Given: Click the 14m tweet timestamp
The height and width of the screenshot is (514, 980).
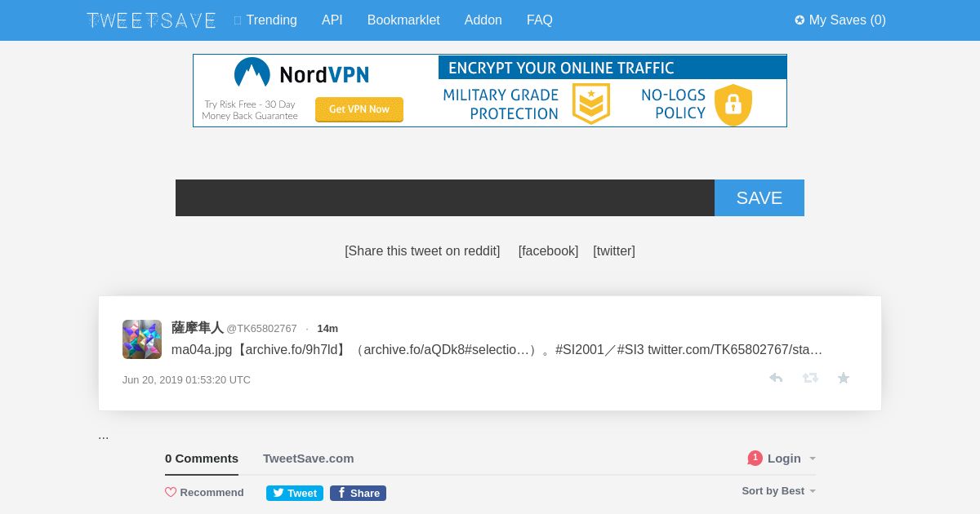Looking at the screenshot, I should pyautogui.click(x=327, y=329).
